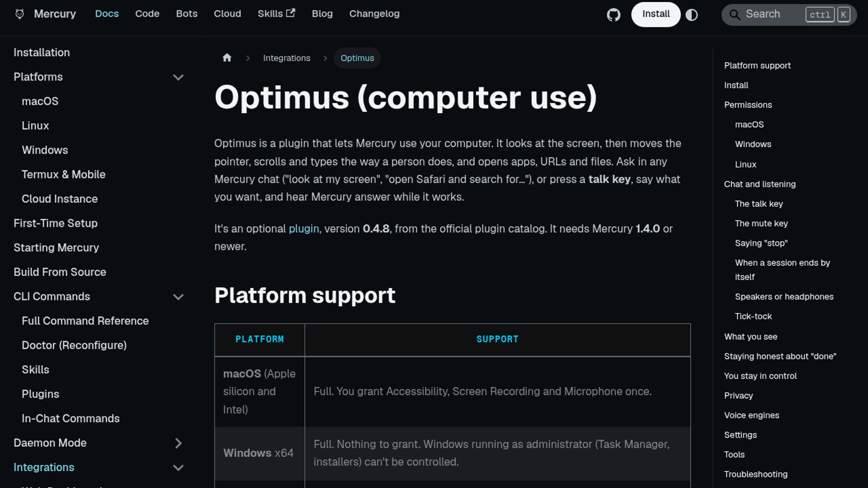Open In-Chat Commands page
This screenshot has width=868, height=488.
pyautogui.click(x=71, y=418)
